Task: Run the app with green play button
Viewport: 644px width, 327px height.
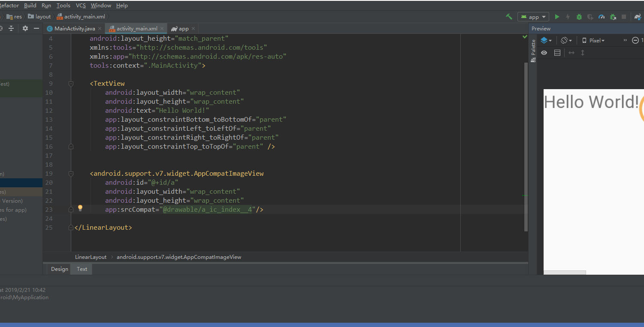Action: pyautogui.click(x=557, y=17)
